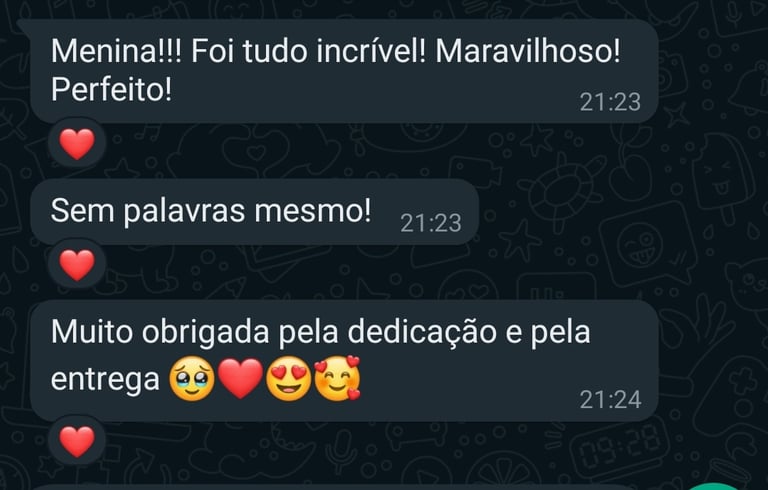This screenshot has height=490, width=768.
Task: Select the "Menina!!! Foi tudo incrível!" message bubble
Action: click(344, 72)
